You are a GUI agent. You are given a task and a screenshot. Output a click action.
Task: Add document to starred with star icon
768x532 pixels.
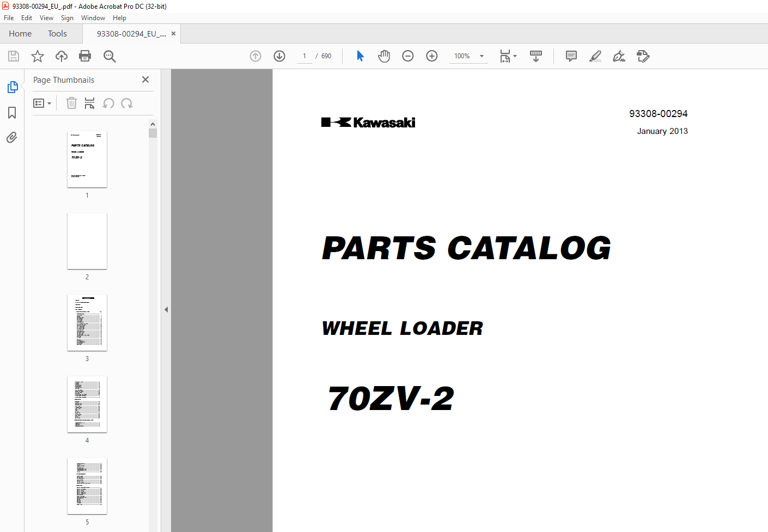point(38,56)
